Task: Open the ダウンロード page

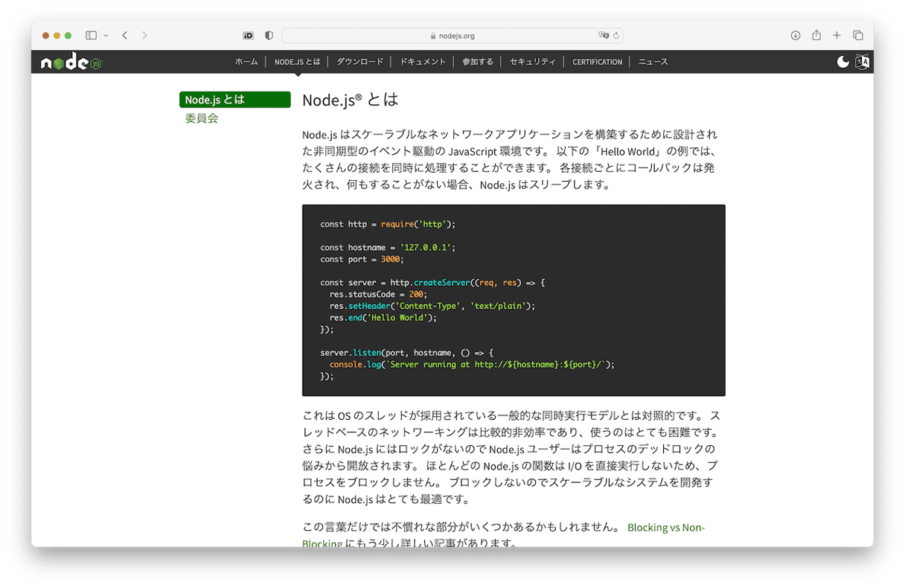Action: pos(360,62)
